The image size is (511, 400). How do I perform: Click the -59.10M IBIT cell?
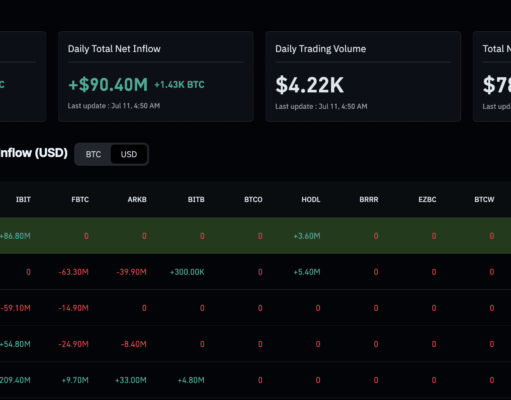15,308
